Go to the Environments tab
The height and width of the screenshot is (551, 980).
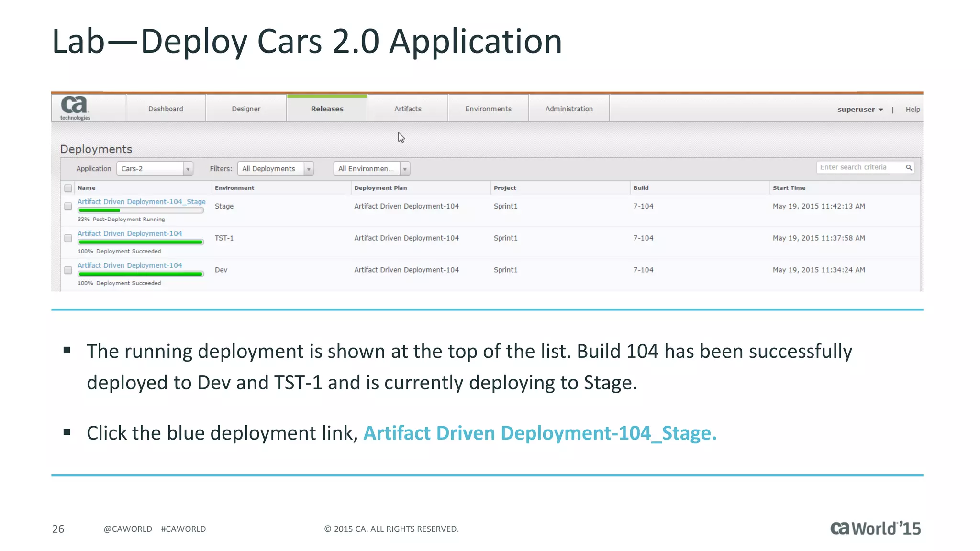488,109
